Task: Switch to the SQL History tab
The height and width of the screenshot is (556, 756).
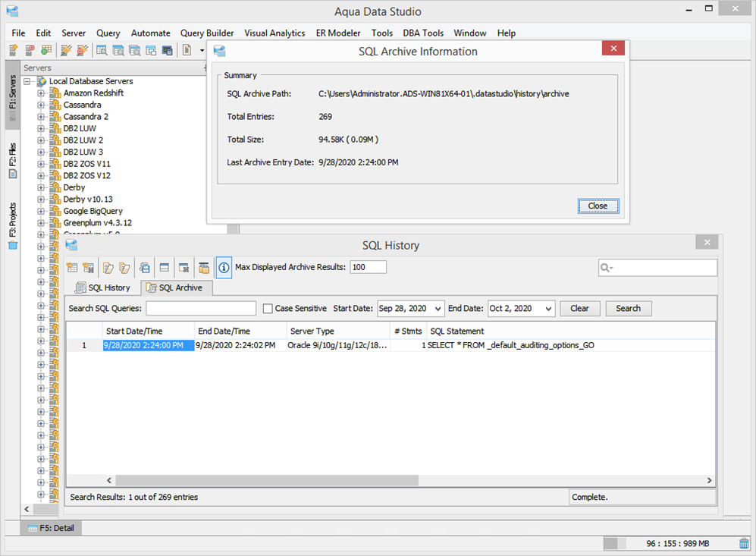Action: [x=102, y=288]
